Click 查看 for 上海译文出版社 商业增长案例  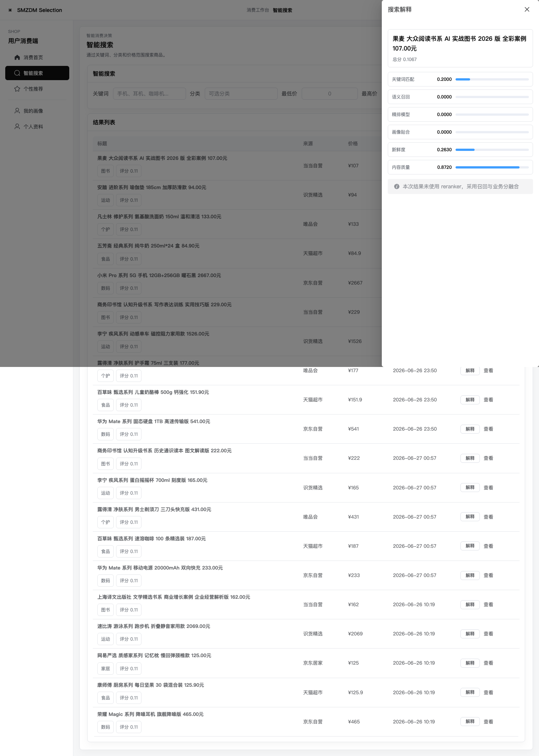488,605
